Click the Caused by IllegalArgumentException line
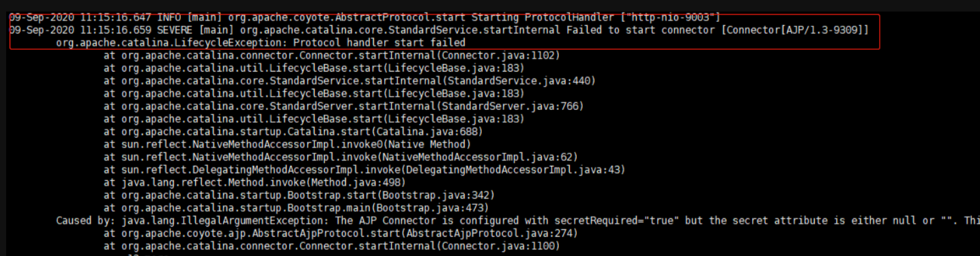 518,221
